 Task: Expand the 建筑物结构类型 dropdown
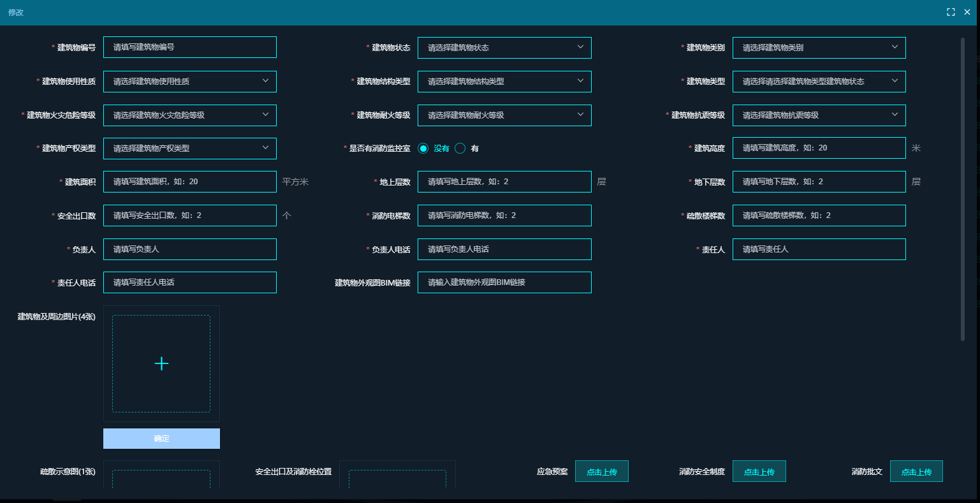tap(504, 82)
